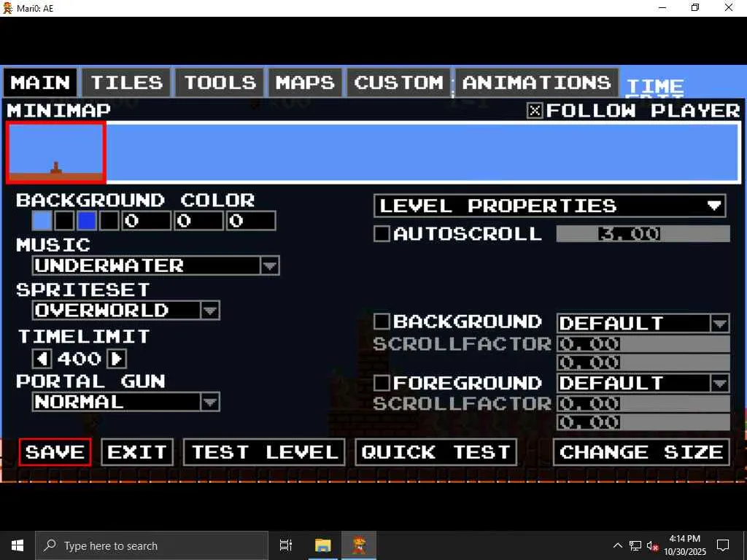This screenshot has width=747, height=560.
Task: Click the QUICK TEST button
Action: tap(436, 452)
